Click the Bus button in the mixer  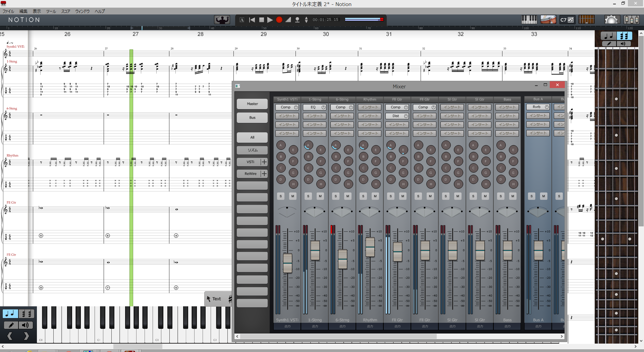(x=252, y=118)
